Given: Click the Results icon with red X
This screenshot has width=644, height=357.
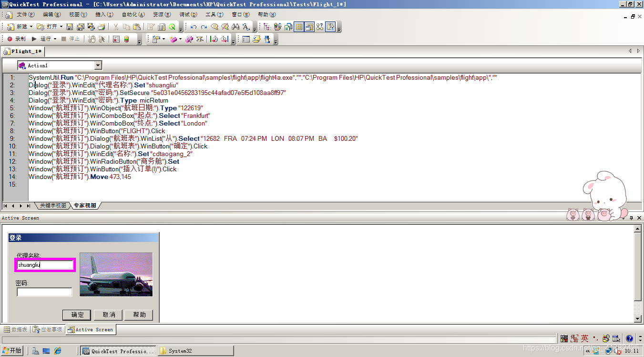Looking at the screenshot, I should (x=116, y=39).
